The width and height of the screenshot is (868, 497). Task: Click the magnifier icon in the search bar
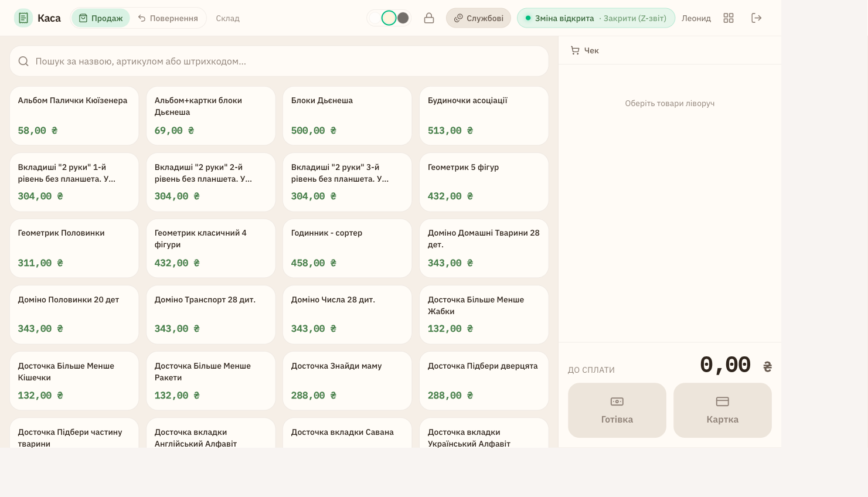(x=23, y=61)
